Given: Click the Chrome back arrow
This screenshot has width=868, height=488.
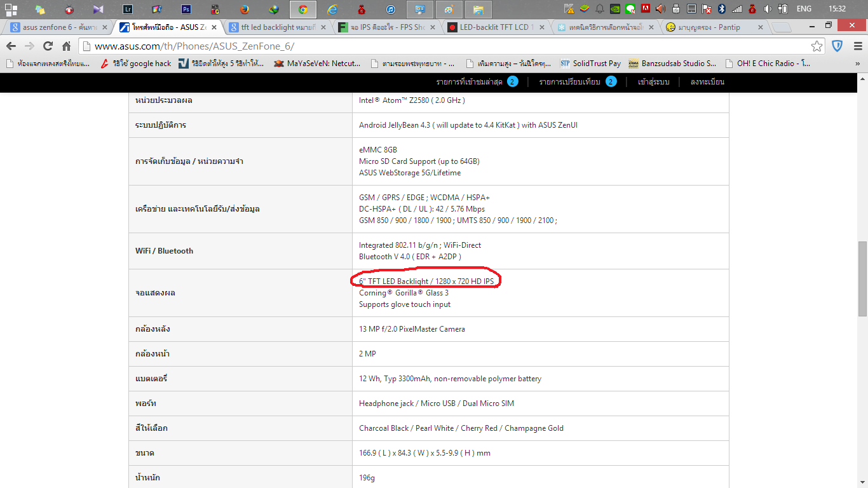Looking at the screenshot, I should tap(11, 46).
